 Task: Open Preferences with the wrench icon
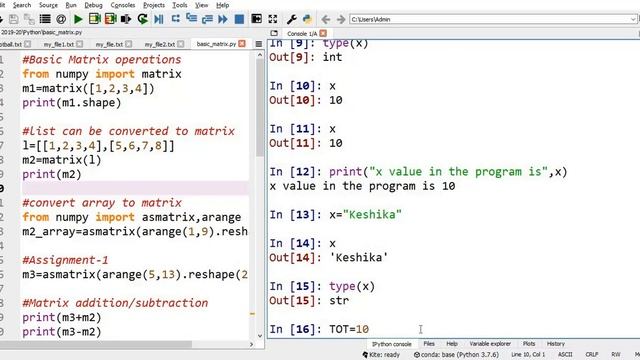click(291, 19)
